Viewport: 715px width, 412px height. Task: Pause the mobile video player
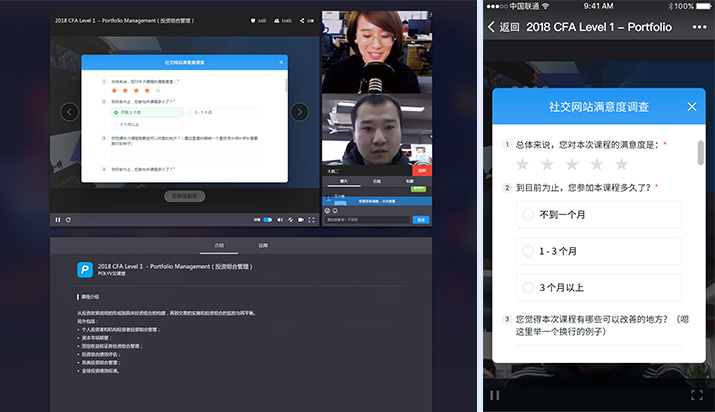494,395
